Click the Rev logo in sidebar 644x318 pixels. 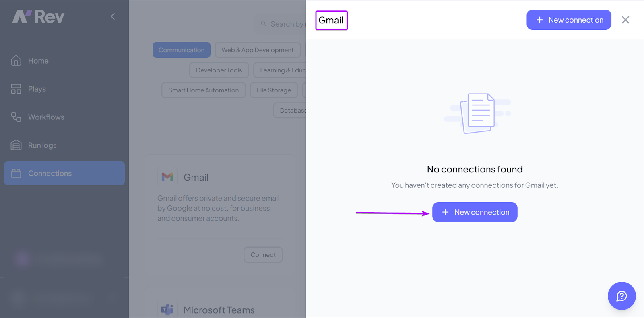click(x=38, y=17)
